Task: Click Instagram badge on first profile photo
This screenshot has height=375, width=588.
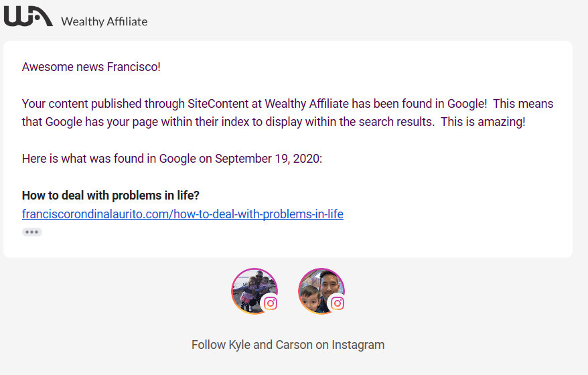Action: (271, 303)
